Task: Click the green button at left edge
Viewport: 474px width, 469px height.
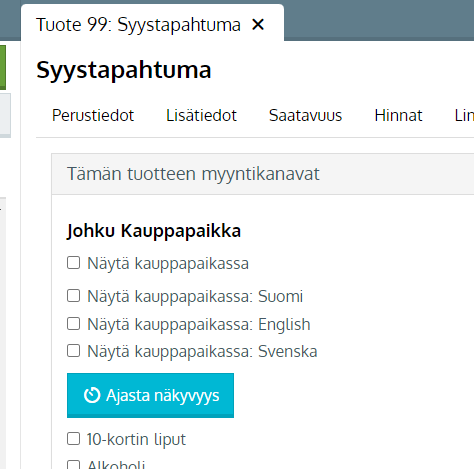Action: click(3, 68)
